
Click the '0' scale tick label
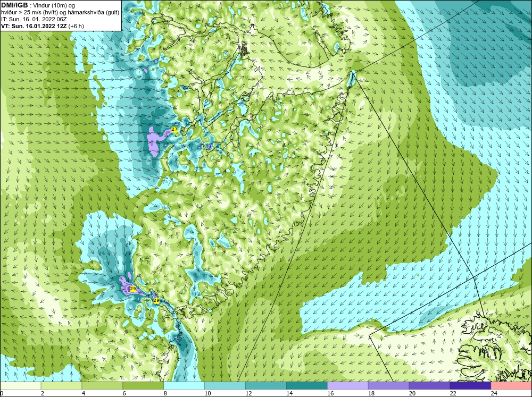click(x=2, y=393)
